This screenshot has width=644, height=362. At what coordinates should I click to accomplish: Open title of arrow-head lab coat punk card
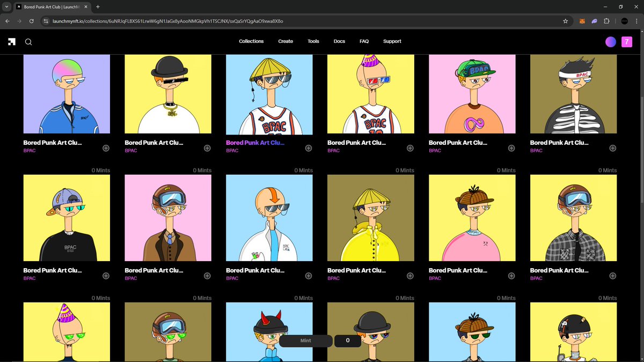point(255,270)
